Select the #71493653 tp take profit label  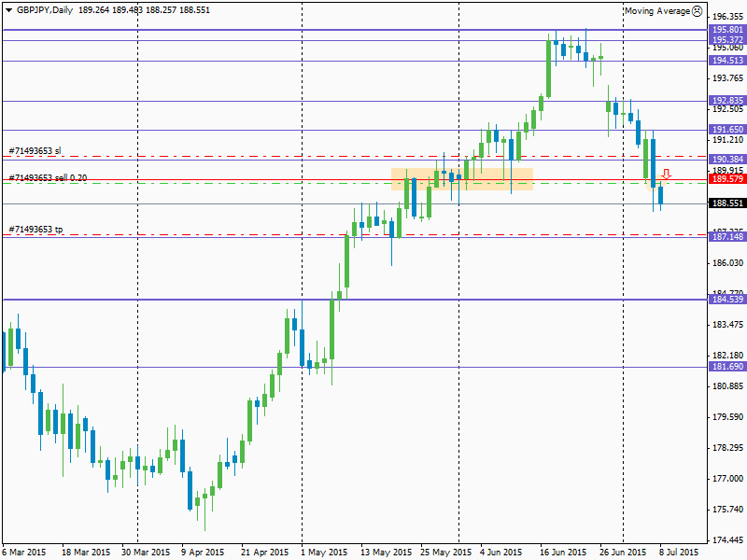[x=35, y=230]
